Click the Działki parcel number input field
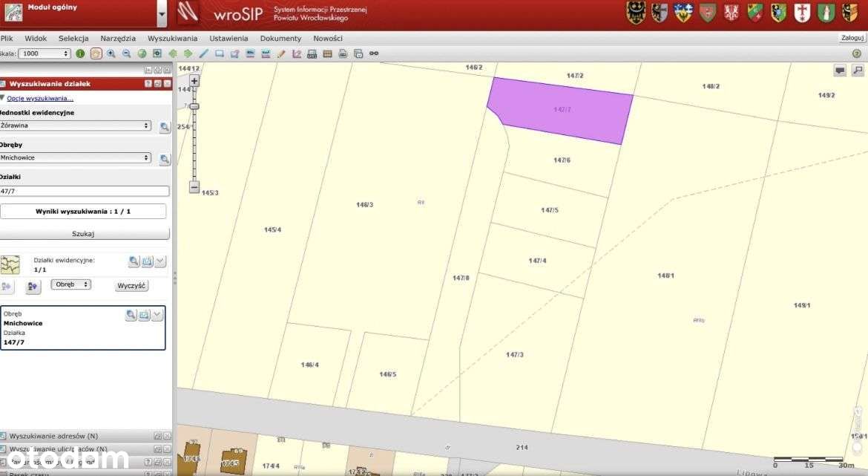 84,191
